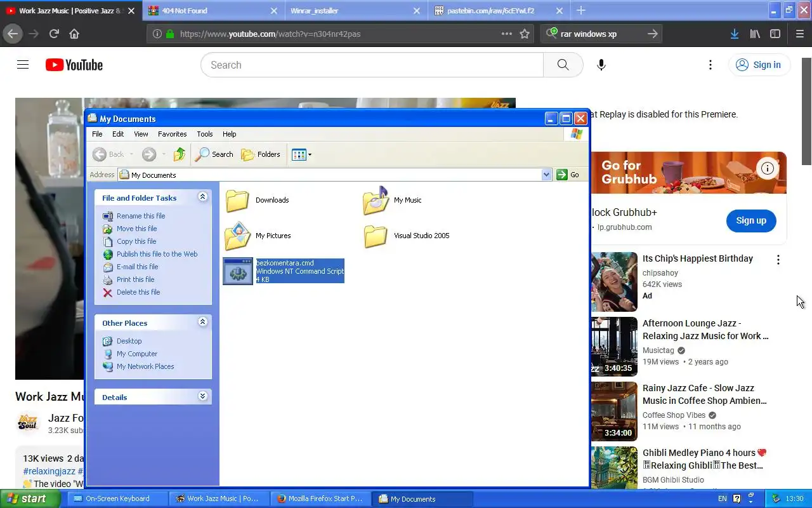Click Go button in Explorer address bar
The width and height of the screenshot is (812, 508).
pyautogui.click(x=568, y=175)
